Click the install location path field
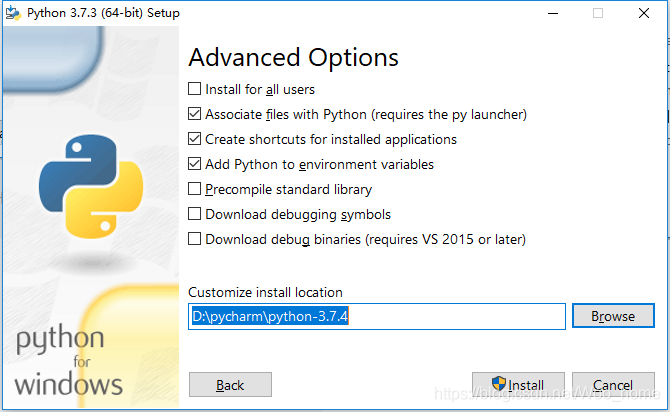 (377, 317)
